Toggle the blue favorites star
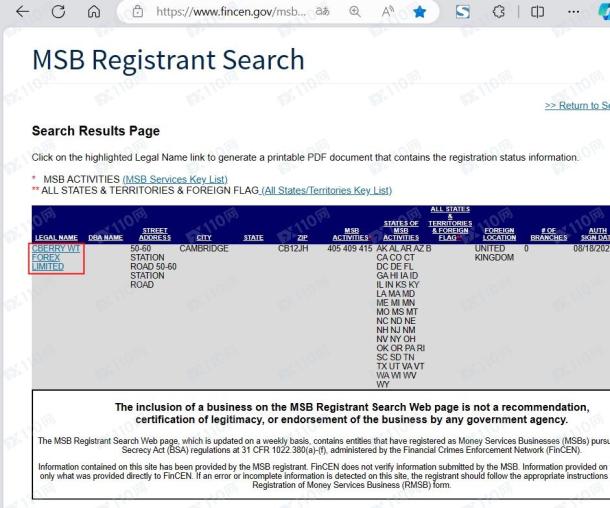This screenshot has height=508, width=610. click(x=420, y=12)
